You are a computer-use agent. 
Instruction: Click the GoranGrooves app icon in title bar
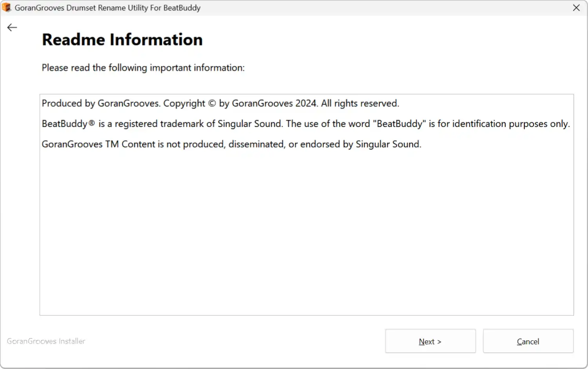point(7,7)
